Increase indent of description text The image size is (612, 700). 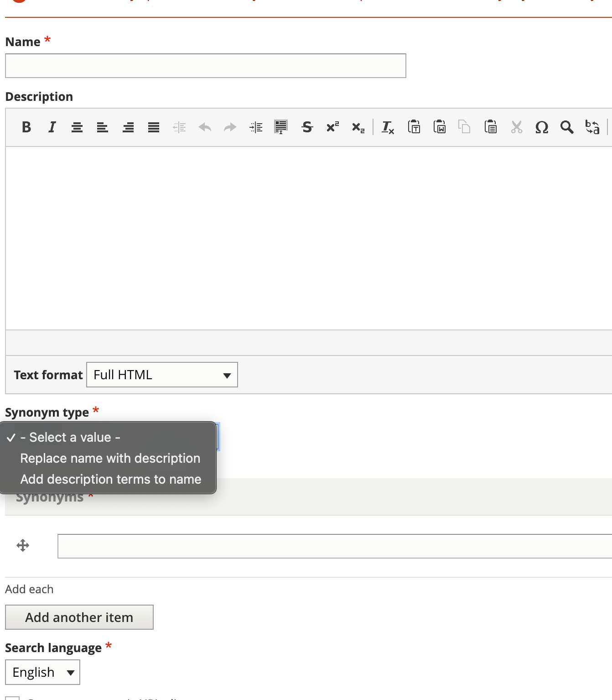(256, 127)
